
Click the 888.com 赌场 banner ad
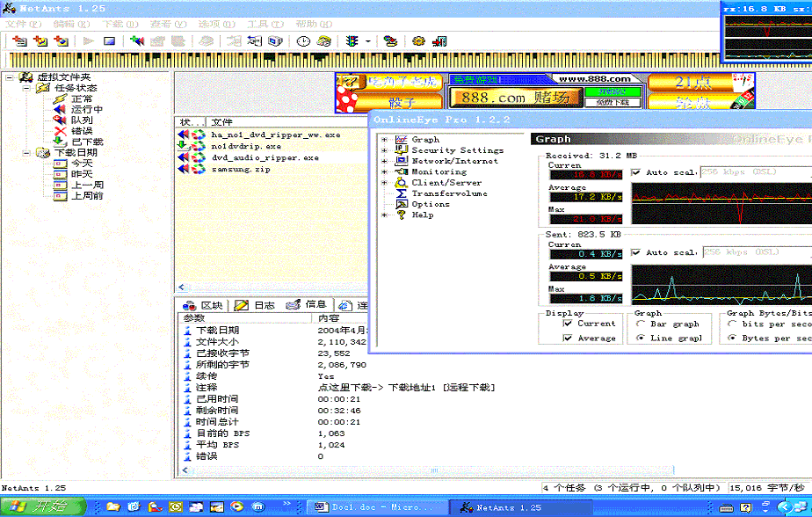point(515,98)
